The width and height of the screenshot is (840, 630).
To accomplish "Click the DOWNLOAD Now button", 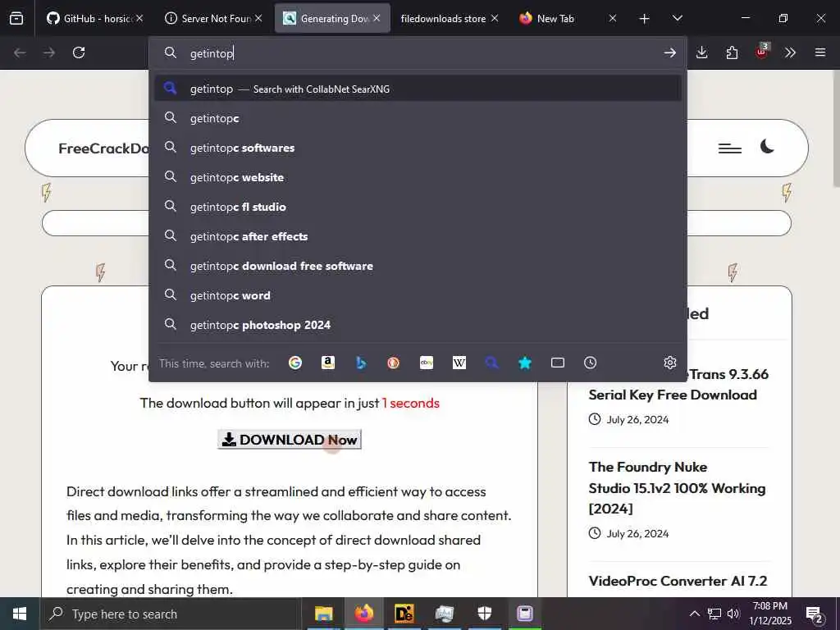I will (x=290, y=440).
